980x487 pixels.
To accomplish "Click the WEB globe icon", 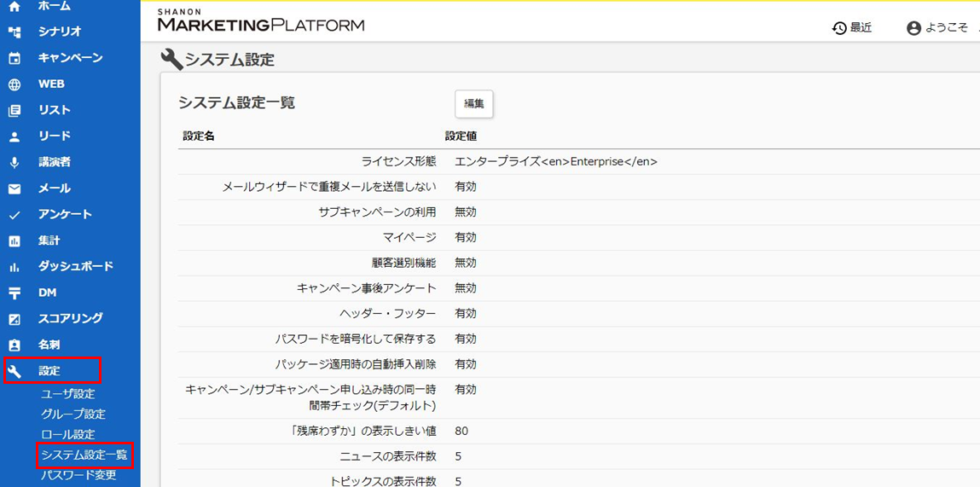I will click(14, 84).
